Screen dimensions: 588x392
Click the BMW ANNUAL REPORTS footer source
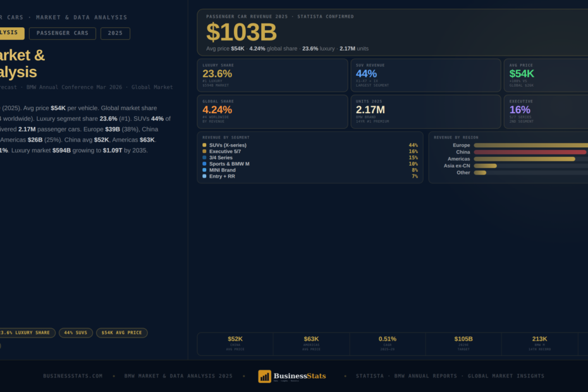[x=426, y=376]
